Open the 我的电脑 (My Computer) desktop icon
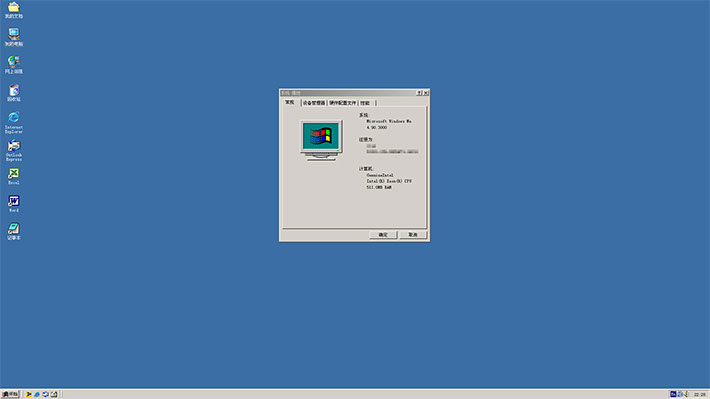 click(14, 37)
